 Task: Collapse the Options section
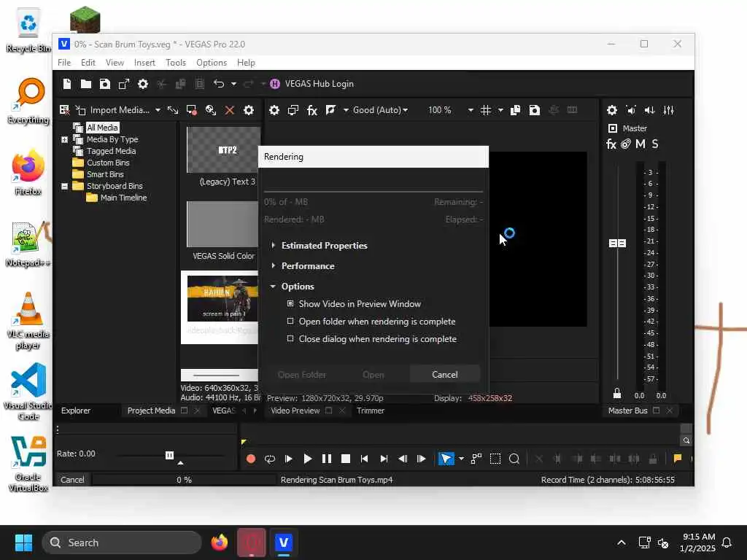(273, 286)
